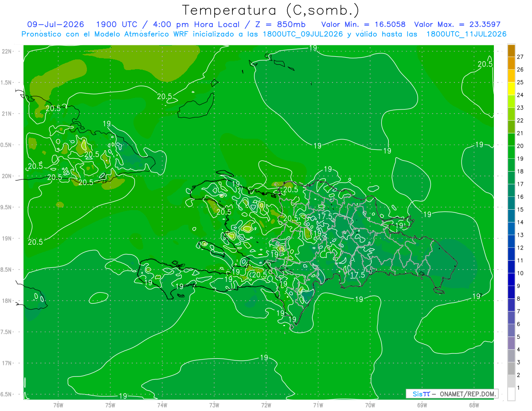Viewport: 532px width, 411px height.
Task: Click the legend value "10"
Action: point(520,273)
